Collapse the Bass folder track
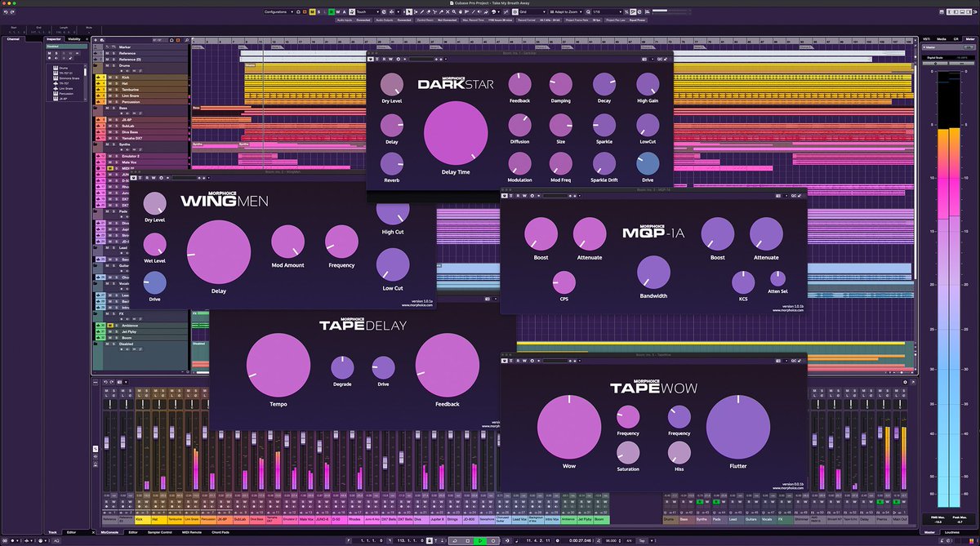The width and height of the screenshot is (980, 546). tap(95, 108)
